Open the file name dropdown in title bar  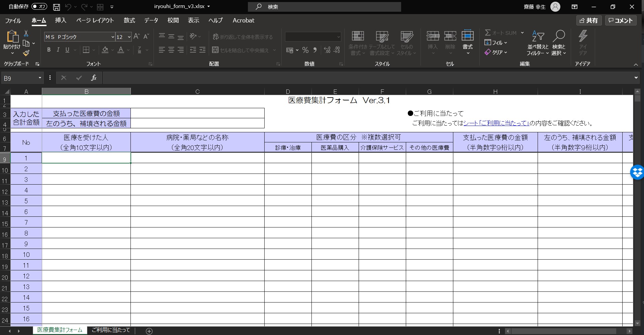(209, 6)
